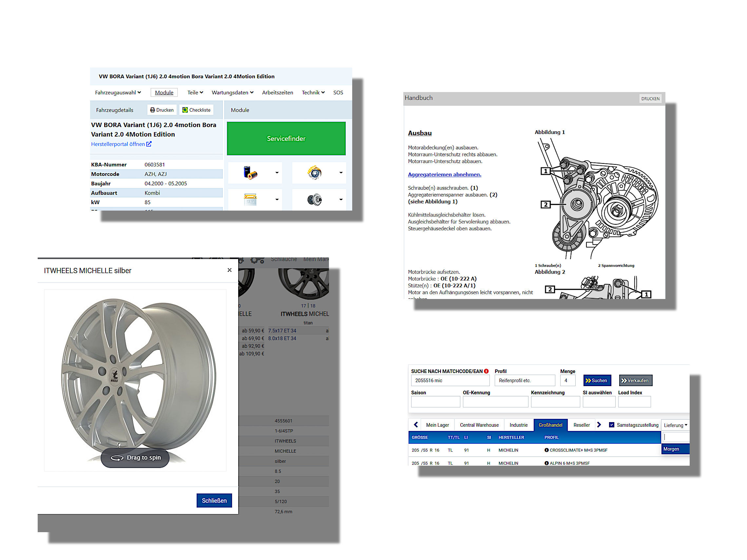The height and width of the screenshot is (560, 747).
Task: Select Morgen in the Lieferung list
Action: [675, 449]
